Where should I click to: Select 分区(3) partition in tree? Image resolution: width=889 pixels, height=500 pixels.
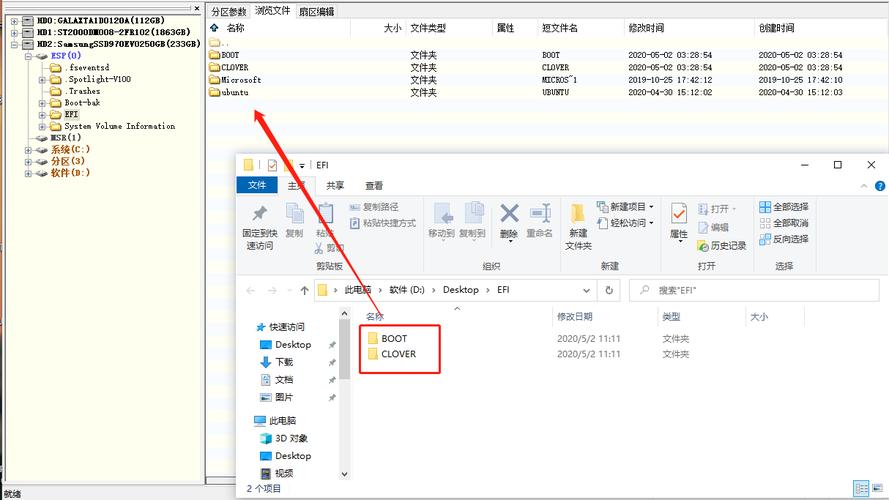(67, 162)
